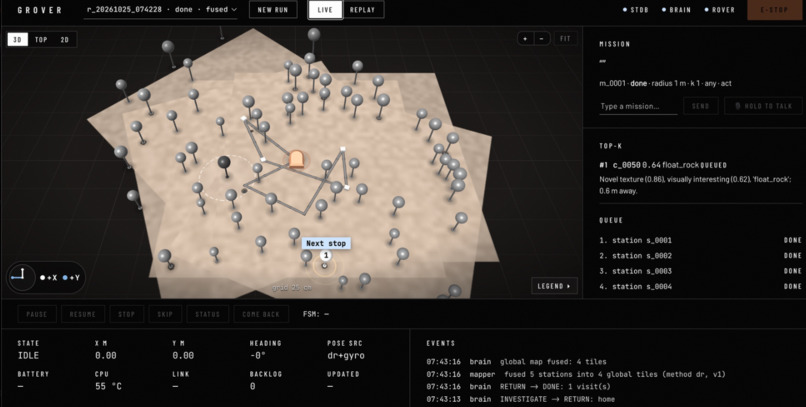Screen dimensions: 806x407
Task: Click the RESUME control button
Action: [83, 314]
